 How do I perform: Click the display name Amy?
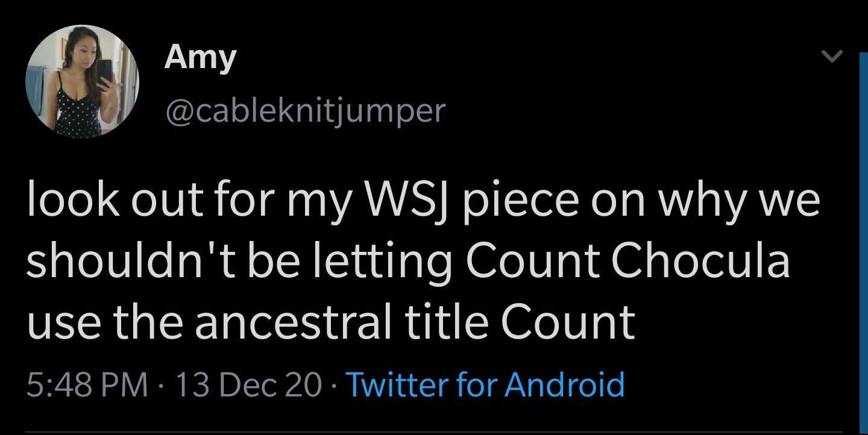(x=200, y=58)
